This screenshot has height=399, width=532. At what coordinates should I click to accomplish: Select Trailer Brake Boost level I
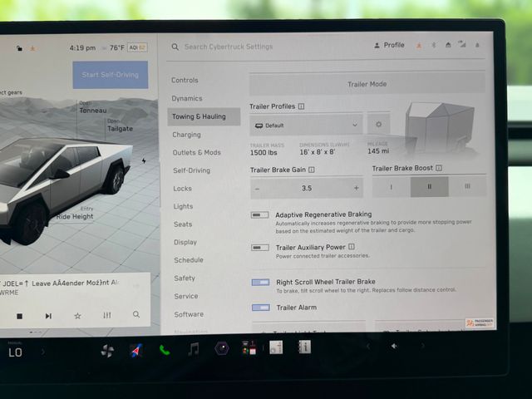coord(392,186)
